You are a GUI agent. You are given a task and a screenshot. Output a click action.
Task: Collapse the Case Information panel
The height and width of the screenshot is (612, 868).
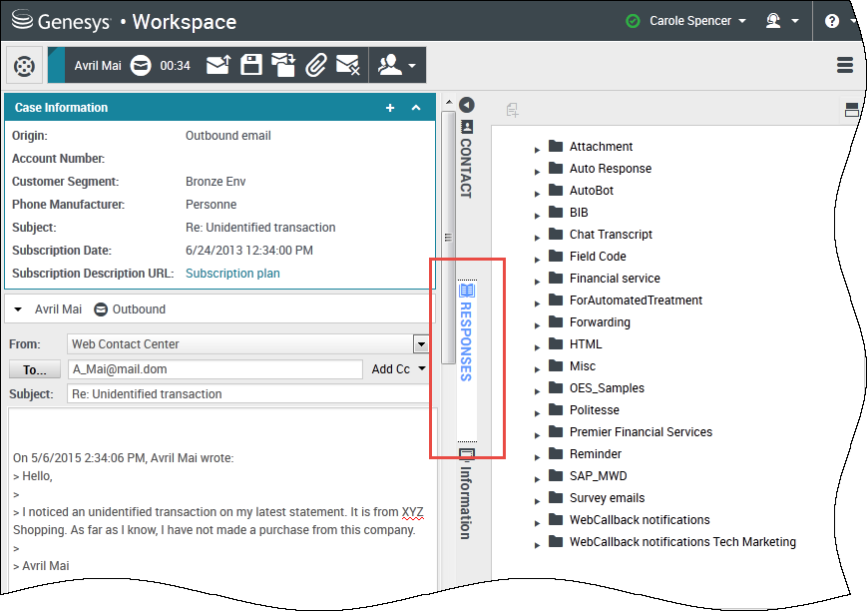point(416,108)
